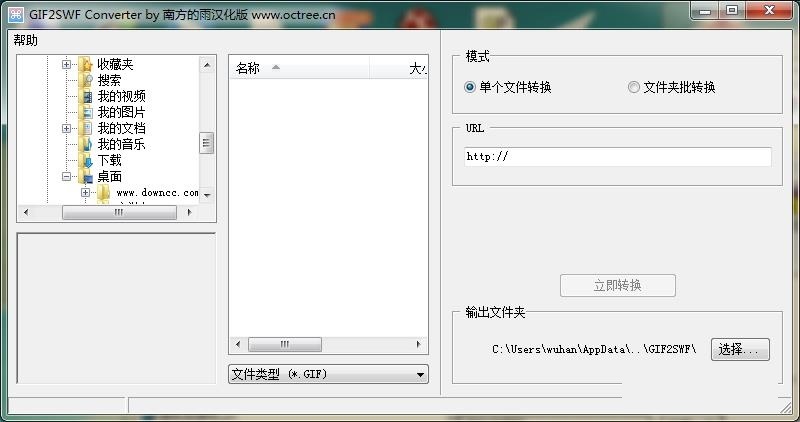Click the 选择... output folder button
The image size is (800, 422).
pyautogui.click(x=740, y=349)
